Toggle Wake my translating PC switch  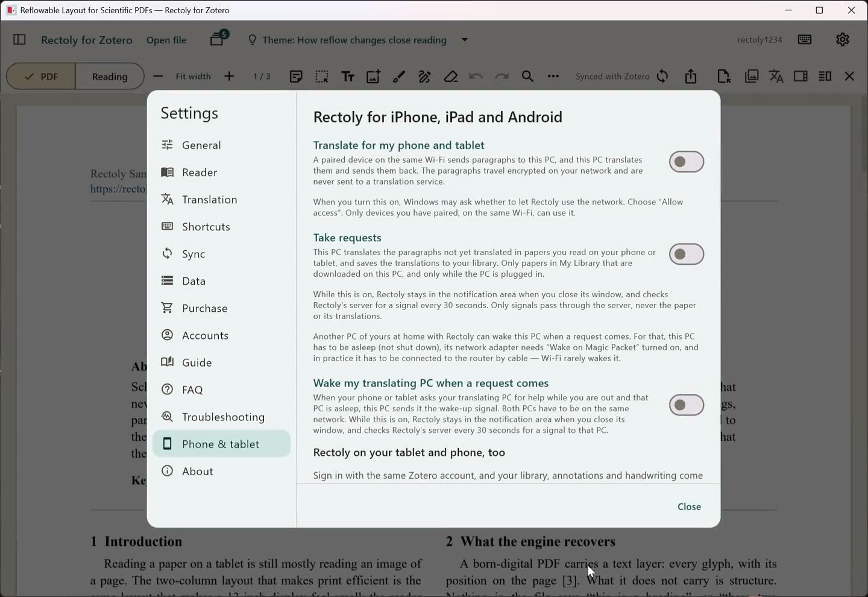tap(687, 405)
